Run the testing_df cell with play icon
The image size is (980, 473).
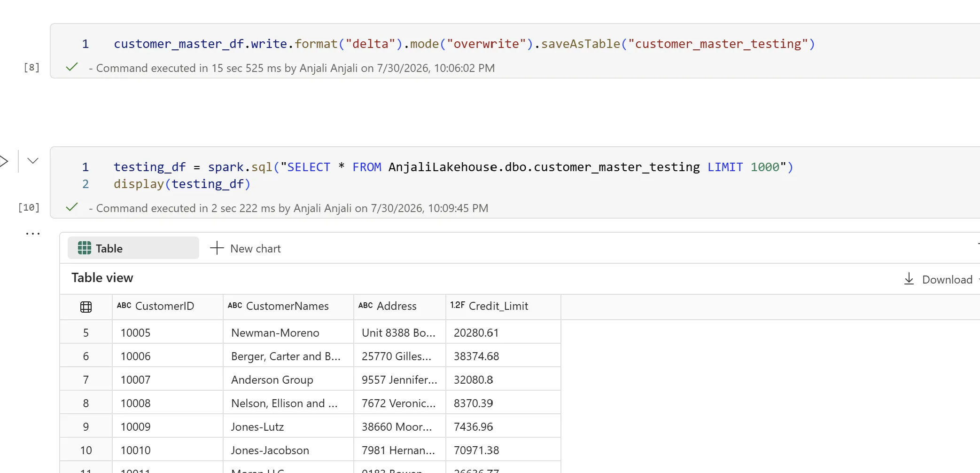point(4,161)
